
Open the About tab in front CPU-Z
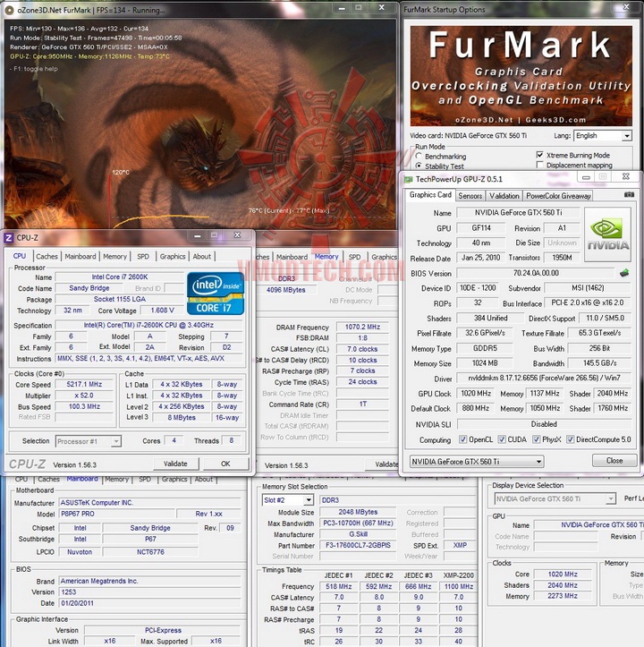point(202,256)
